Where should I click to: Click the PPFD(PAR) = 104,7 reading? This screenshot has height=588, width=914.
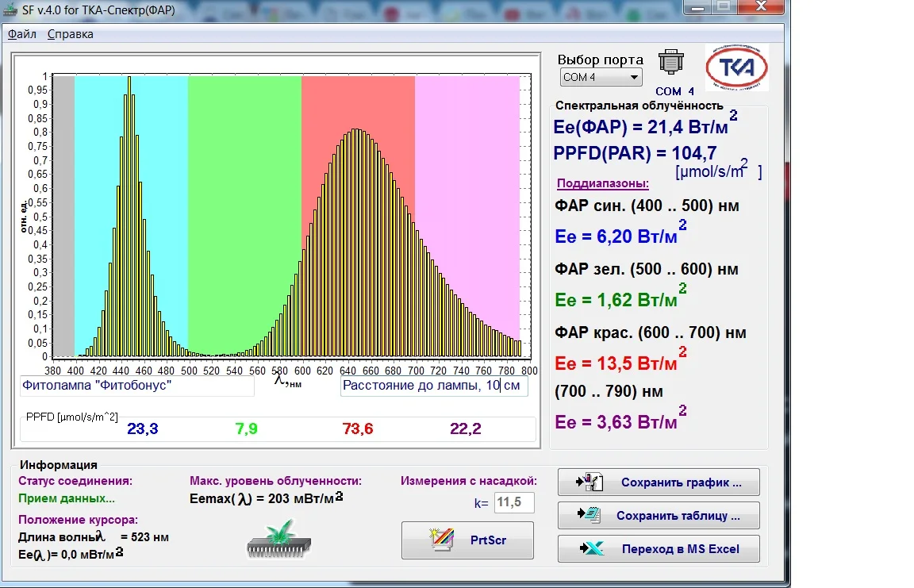click(635, 153)
